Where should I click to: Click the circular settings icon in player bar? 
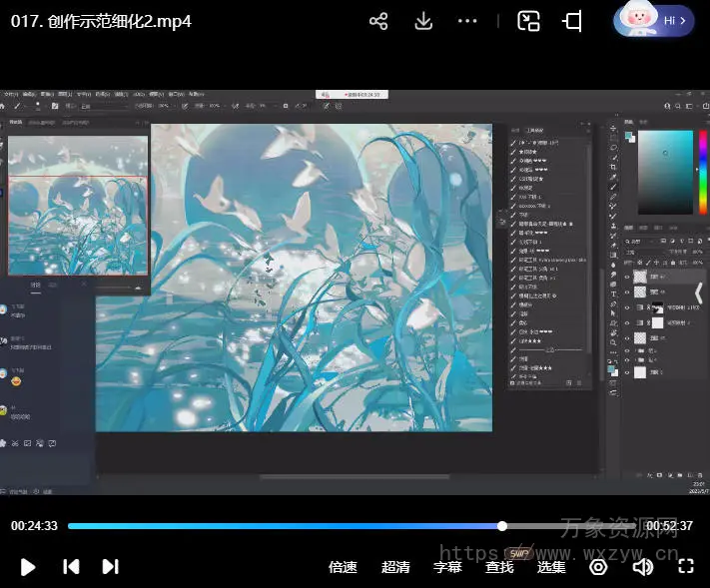point(598,567)
